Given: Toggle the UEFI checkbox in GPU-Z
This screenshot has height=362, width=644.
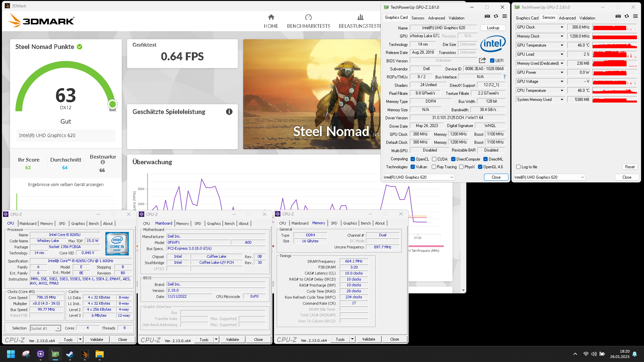Looking at the screenshot, I should click(492, 61).
